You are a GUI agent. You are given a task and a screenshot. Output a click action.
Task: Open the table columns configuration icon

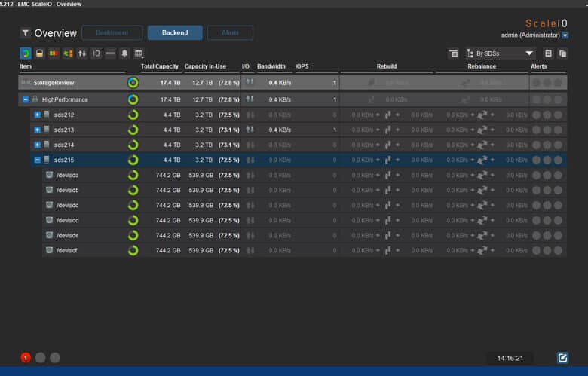coord(139,53)
